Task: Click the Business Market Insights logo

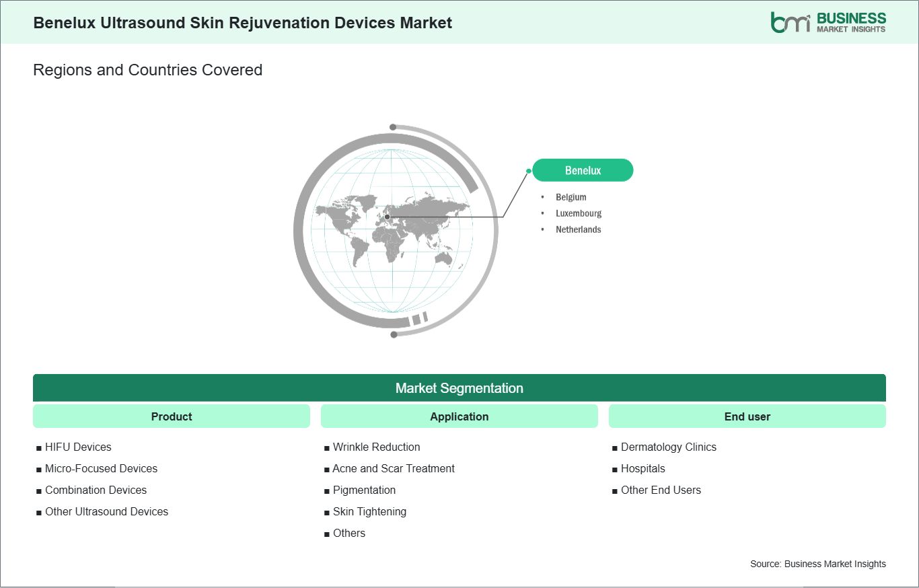Action: coord(828,22)
